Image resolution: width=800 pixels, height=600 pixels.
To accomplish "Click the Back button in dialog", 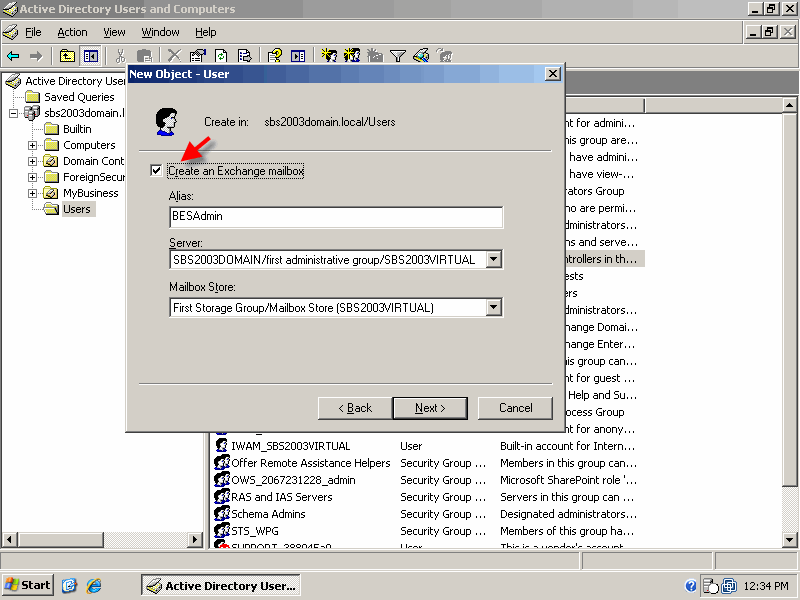I will [x=355, y=408].
